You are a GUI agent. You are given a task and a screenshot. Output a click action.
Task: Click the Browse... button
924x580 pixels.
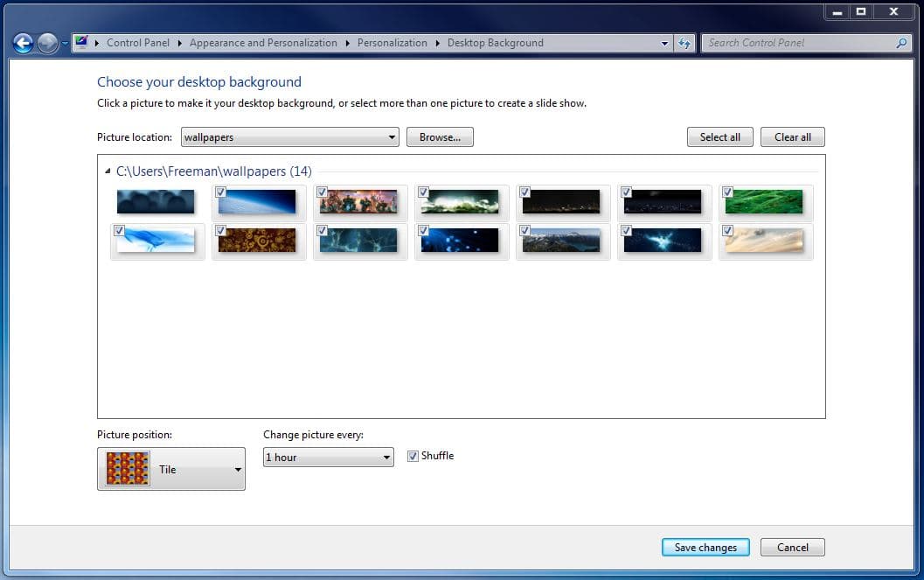pyautogui.click(x=440, y=137)
